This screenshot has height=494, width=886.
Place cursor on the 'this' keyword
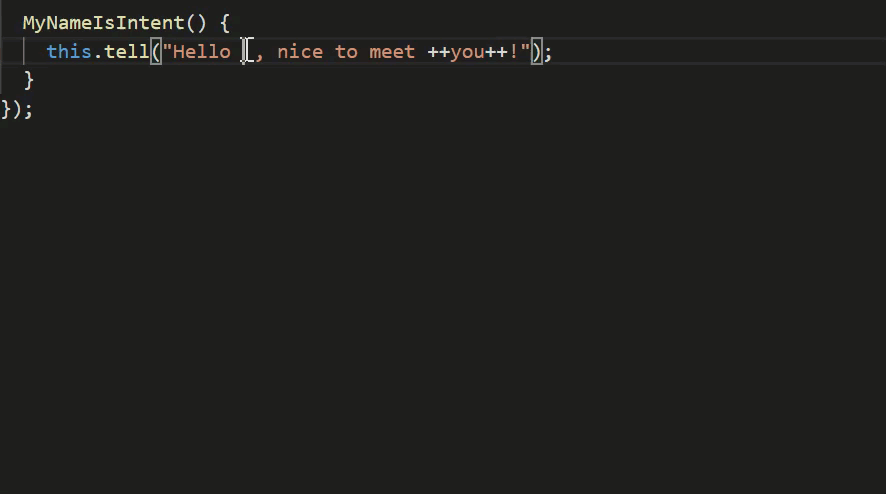pos(69,52)
